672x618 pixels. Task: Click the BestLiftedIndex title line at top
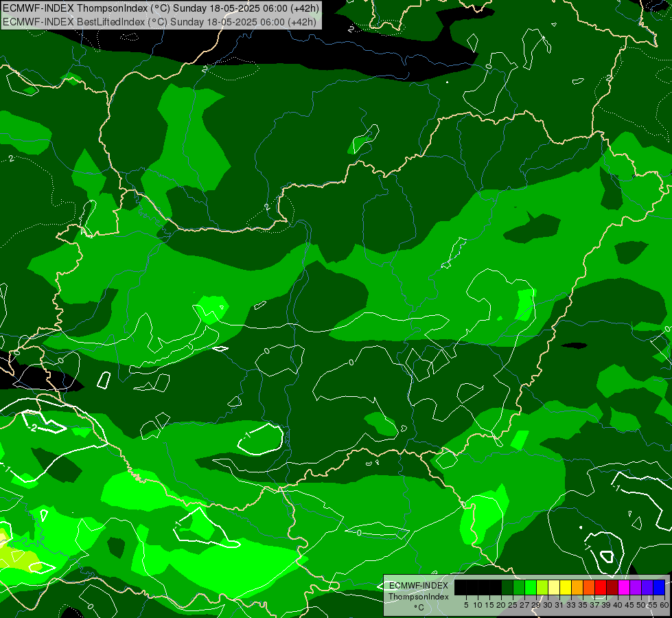click(x=159, y=22)
